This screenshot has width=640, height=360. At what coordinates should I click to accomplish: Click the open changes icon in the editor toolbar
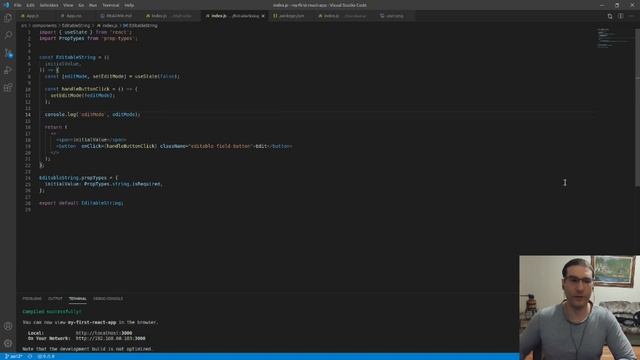click(x=610, y=16)
